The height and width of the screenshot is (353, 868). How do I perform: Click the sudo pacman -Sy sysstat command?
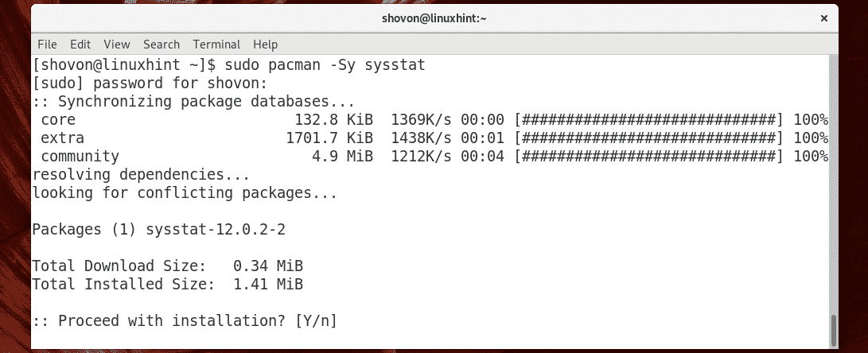(x=325, y=65)
